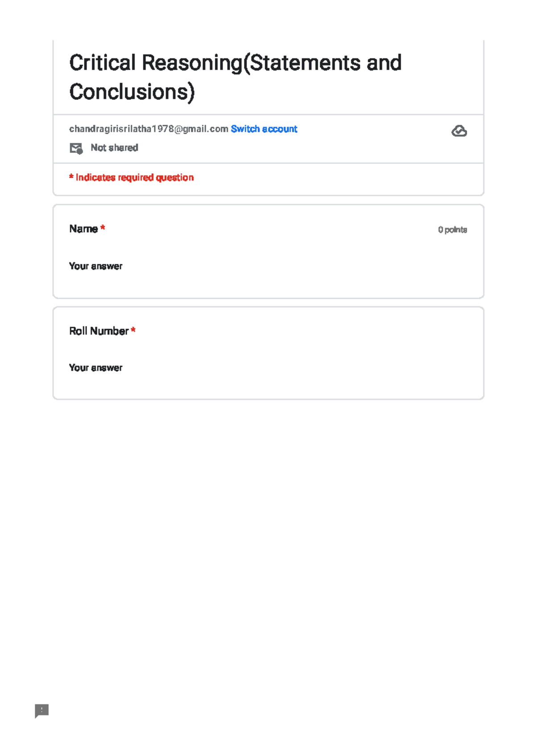Click the Switch account link
535x756 pixels.
tap(263, 129)
